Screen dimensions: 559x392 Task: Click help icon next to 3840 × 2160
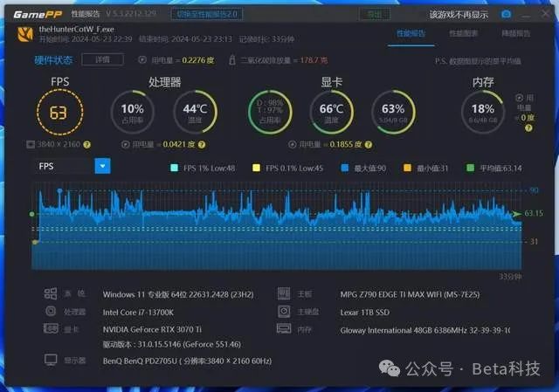click(x=87, y=145)
